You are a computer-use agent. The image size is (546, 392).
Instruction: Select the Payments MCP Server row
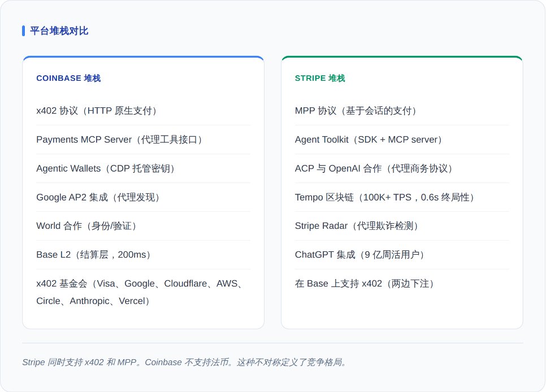point(120,140)
